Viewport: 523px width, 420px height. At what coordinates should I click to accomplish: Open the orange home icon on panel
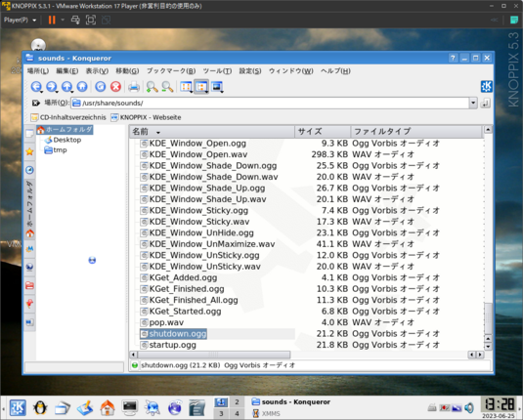(108, 407)
